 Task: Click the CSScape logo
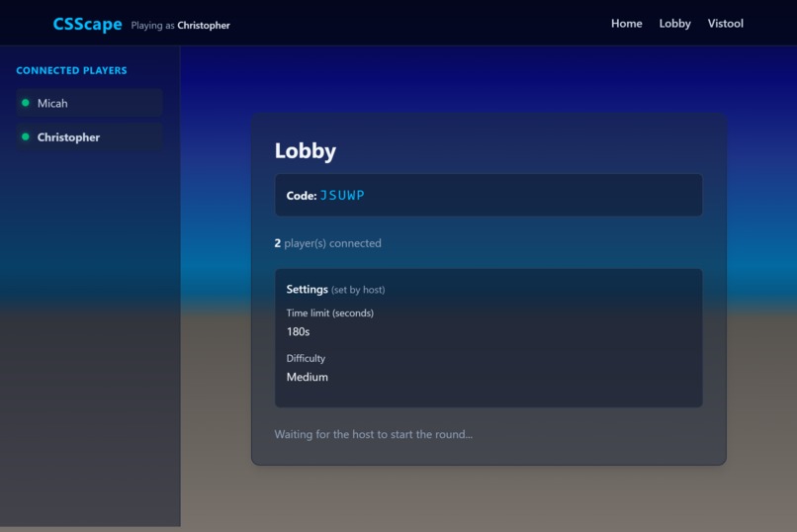[87, 24]
